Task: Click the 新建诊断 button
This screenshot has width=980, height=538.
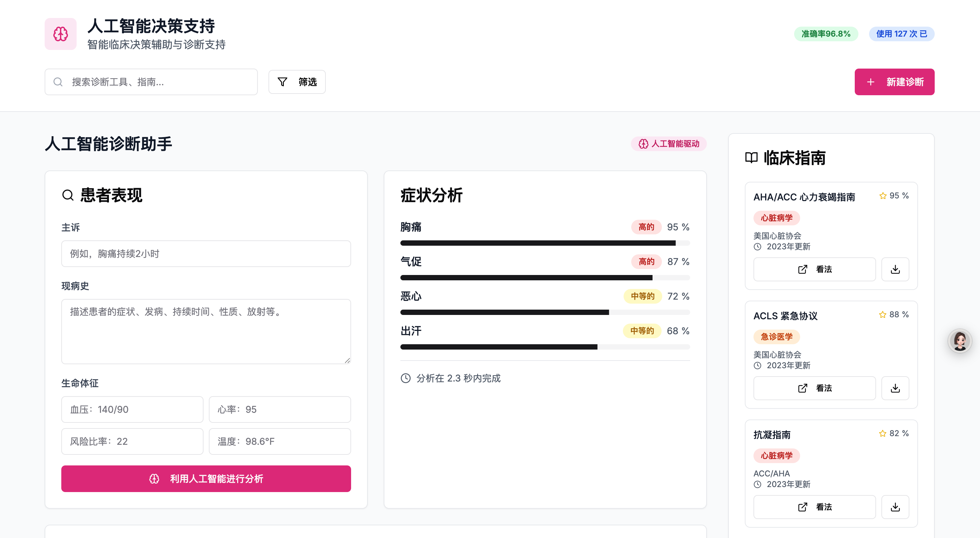Action: tap(894, 82)
